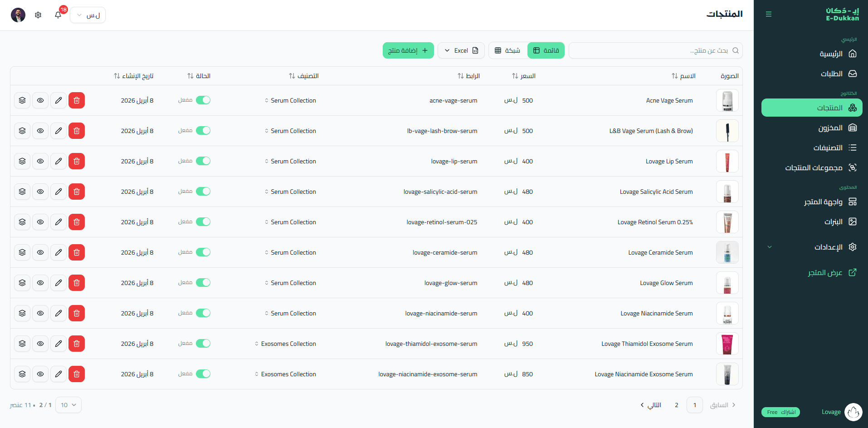Open the user profile avatar
This screenshot has width=868, height=428.
[x=18, y=15]
